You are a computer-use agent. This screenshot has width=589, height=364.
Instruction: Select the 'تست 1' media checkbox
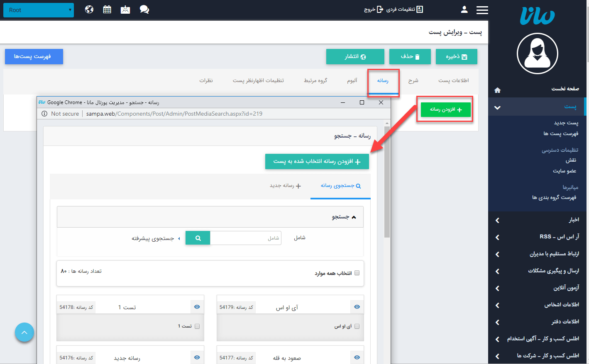click(197, 326)
